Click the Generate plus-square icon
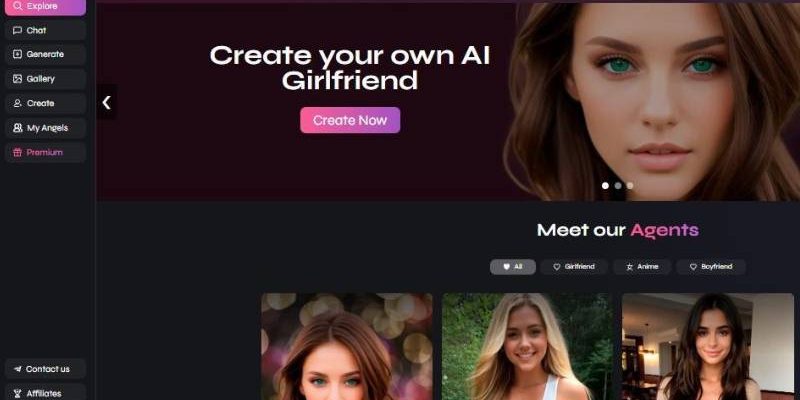Screen dimensions: 800x400 click(x=17, y=54)
